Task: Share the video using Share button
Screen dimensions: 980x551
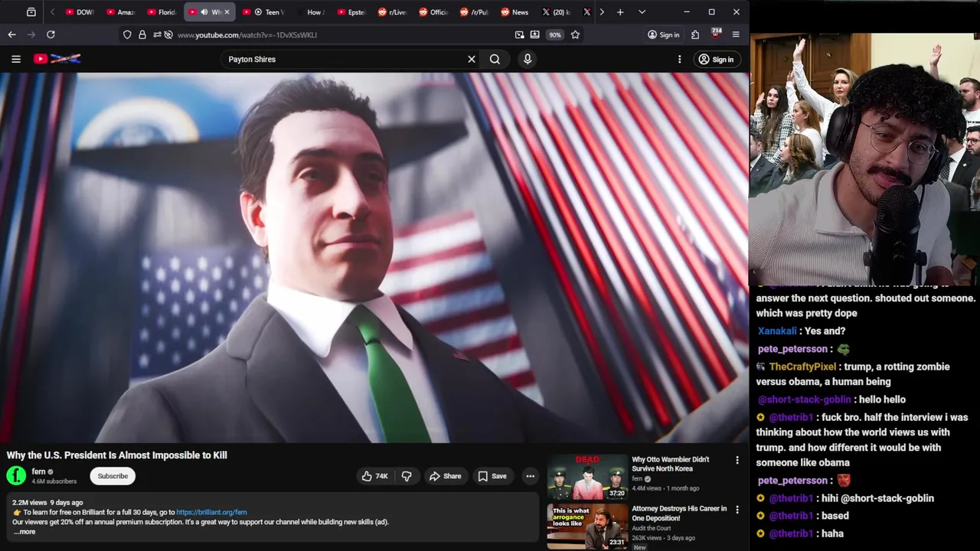Action: [446, 476]
